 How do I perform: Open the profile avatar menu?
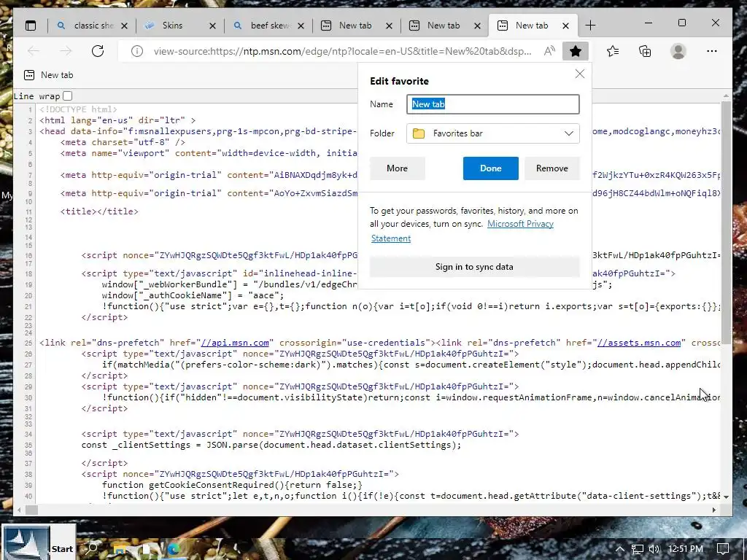[x=678, y=51]
